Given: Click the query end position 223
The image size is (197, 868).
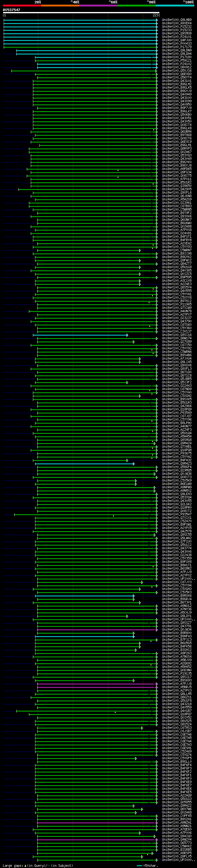Looking at the screenshot, I should pos(155,15).
